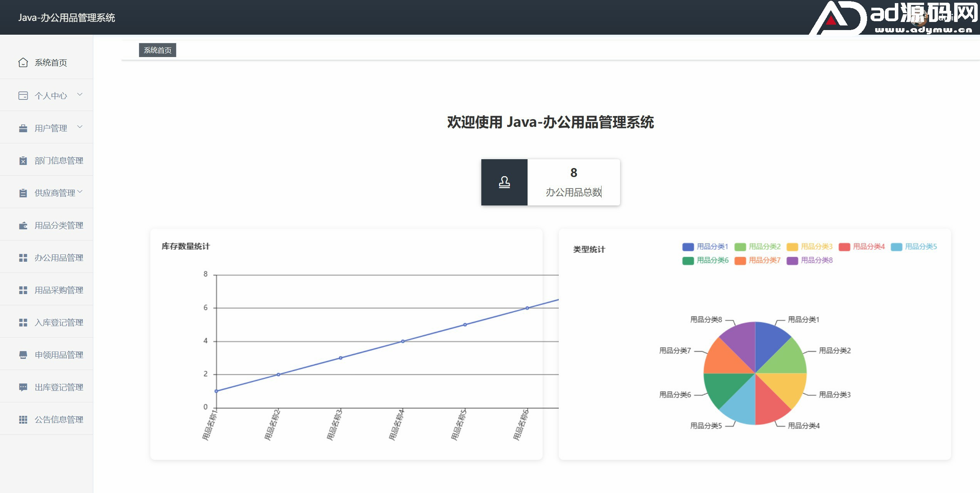Click the 入库登记管理 sidebar link
This screenshot has height=493, width=980.
click(x=59, y=323)
